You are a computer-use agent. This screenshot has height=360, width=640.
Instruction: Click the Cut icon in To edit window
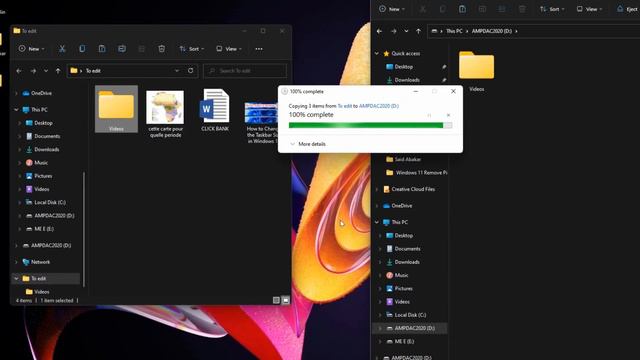click(x=62, y=49)
